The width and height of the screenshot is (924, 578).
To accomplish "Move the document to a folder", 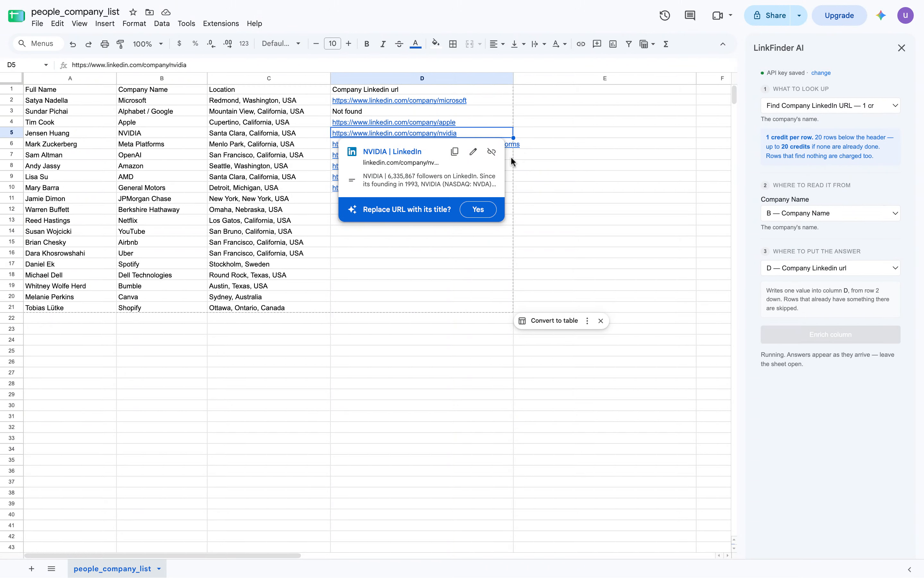I will coord(150,12).
